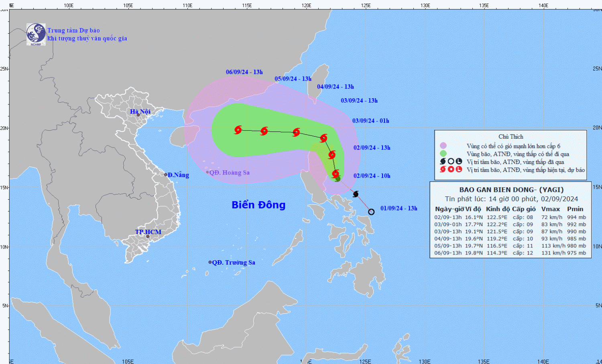
Task: Click the storm icon at the 03/09/24 - 13h position
Action: click(323, 138)
